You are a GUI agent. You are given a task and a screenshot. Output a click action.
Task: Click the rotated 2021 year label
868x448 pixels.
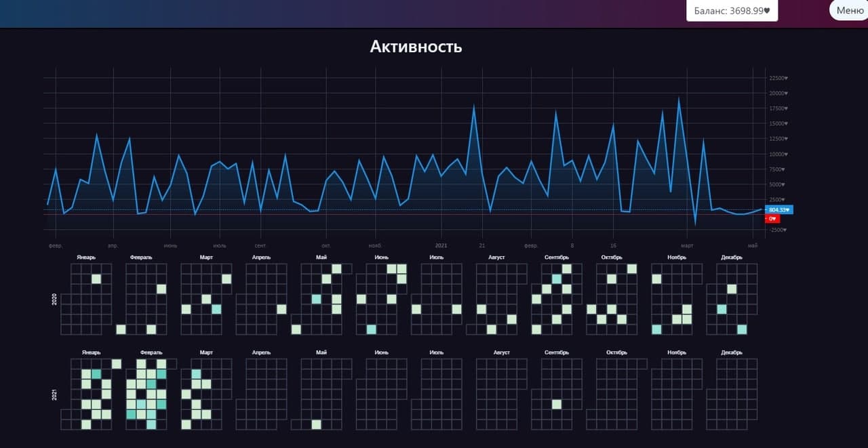tap(54, 394)
